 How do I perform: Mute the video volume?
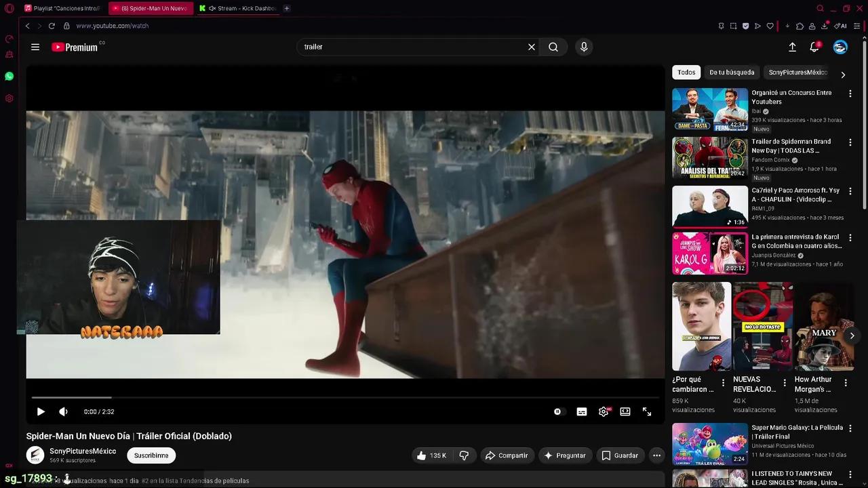pyautogui.click(x=63, y=411)
